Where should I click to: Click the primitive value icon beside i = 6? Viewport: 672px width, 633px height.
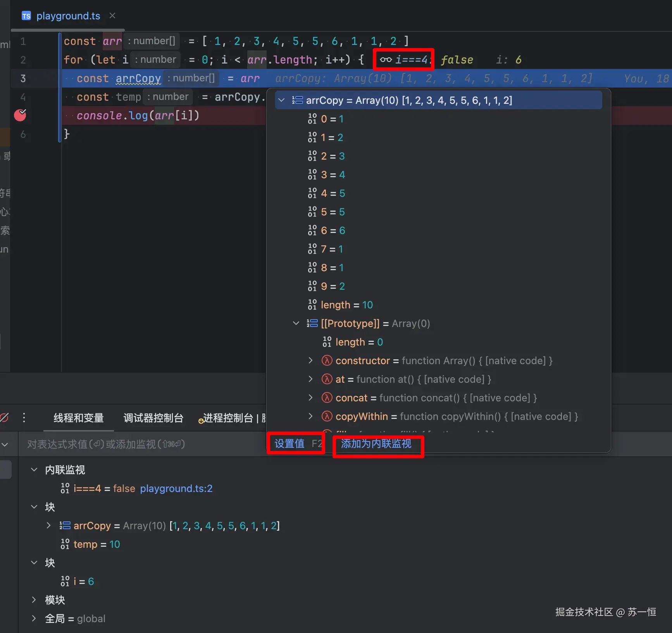point(65,581)
